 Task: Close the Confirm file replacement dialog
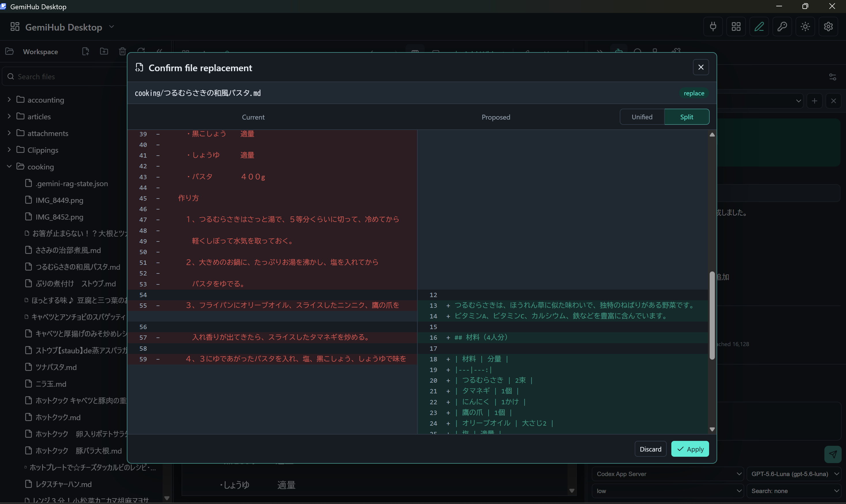coord(701,67)
